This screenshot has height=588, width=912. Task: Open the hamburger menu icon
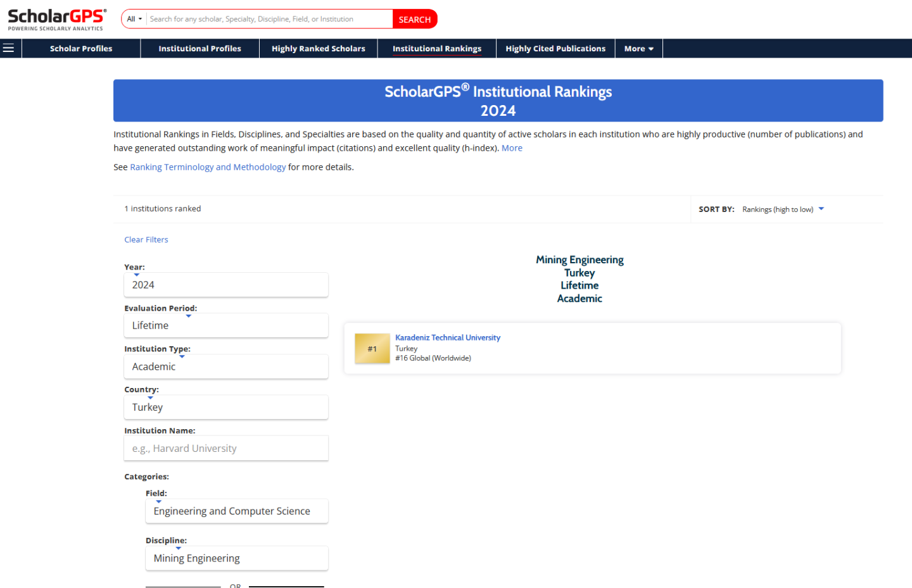pos(8,48)
